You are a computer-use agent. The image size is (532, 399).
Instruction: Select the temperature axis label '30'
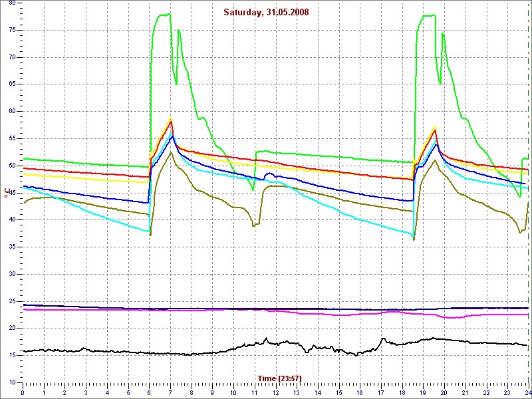click(12, 274)
